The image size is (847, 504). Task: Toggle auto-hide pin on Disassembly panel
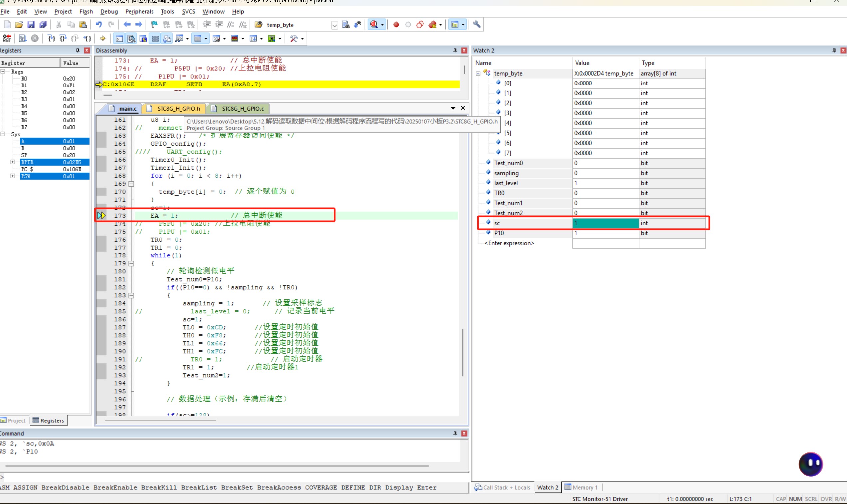point(455,50)
